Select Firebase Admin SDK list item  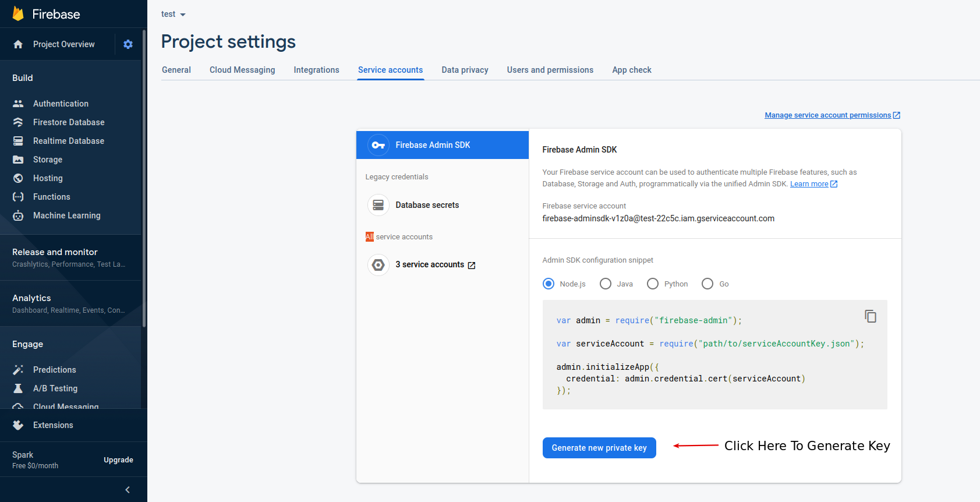click(443, 145)
